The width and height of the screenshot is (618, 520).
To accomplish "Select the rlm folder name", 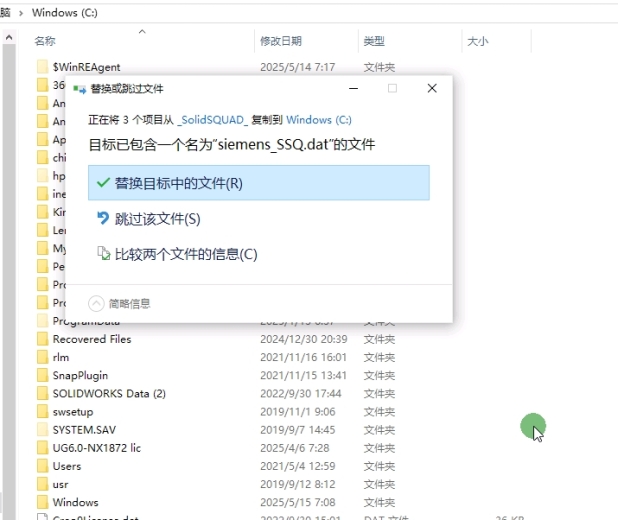I will pos(61,357).
